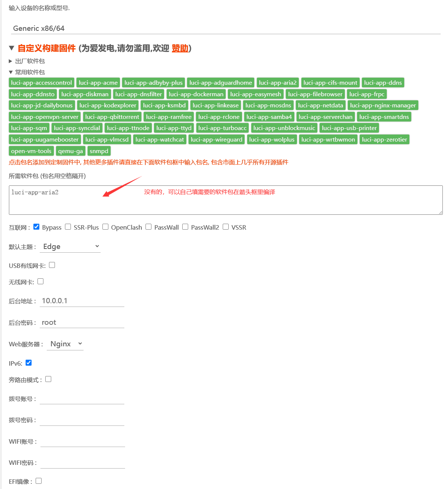Open the 默认主题 Edge dropdown
Viewport: 448px width, 489px height.
click(70, 246)
